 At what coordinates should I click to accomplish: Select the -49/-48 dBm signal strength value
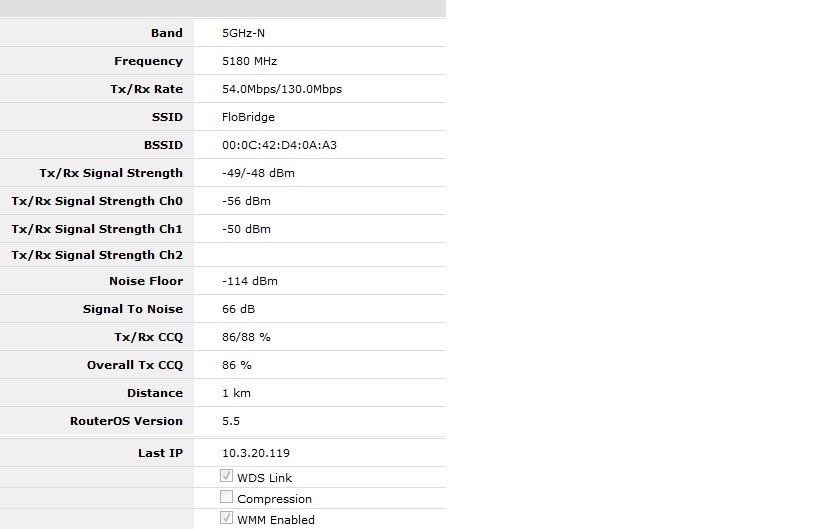coord(258,173)
